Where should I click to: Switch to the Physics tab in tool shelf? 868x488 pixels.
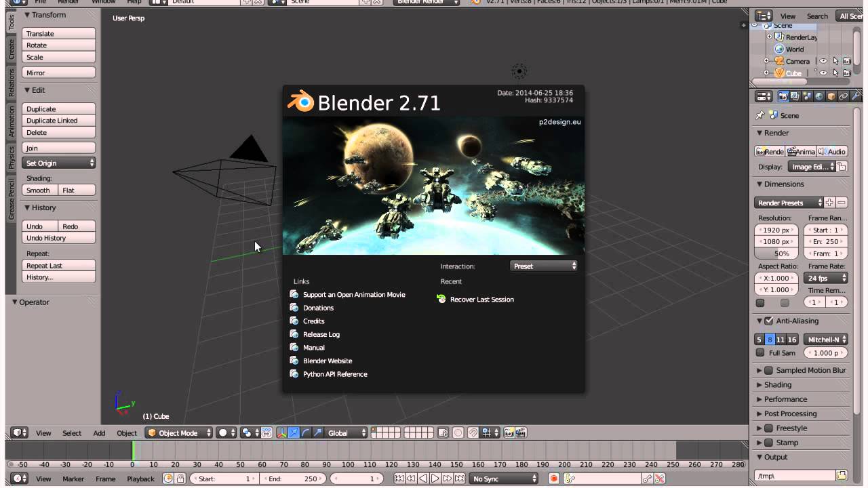(x=12, y=157)
